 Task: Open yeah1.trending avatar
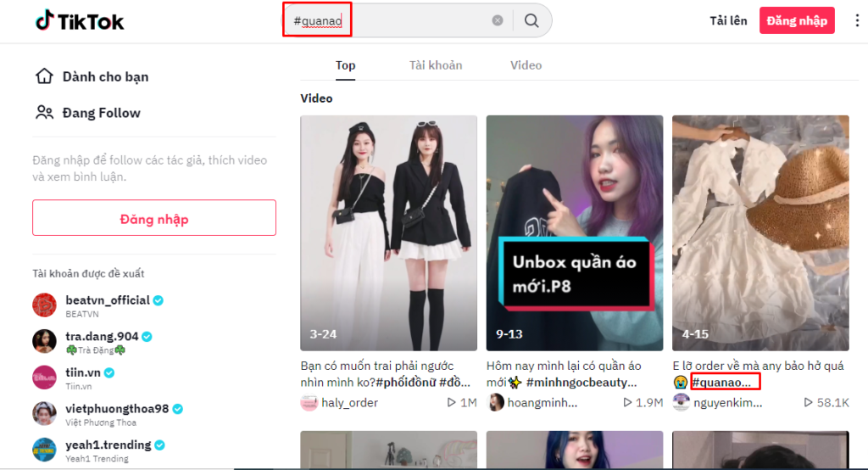[x=44, y=450]
